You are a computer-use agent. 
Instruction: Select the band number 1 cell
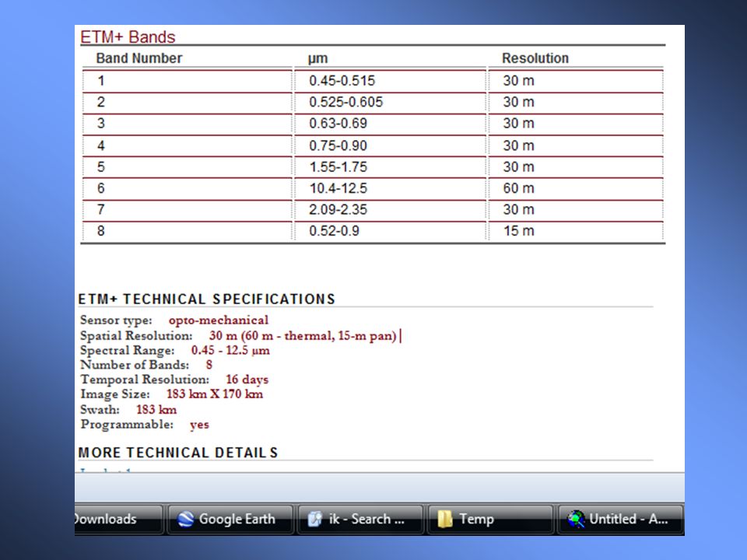tap(188, 80)
